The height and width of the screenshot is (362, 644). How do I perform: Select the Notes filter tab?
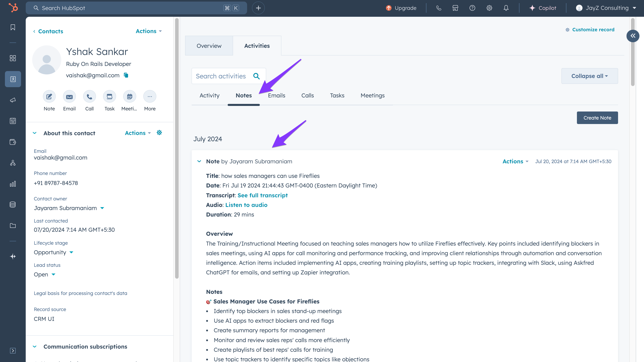(244, 95)
